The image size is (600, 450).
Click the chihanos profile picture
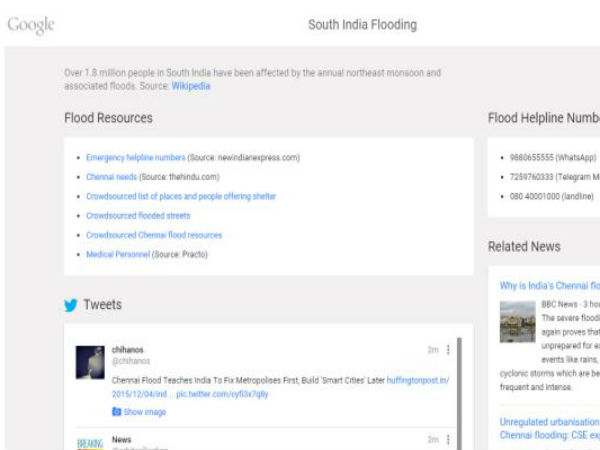[90, 362]
